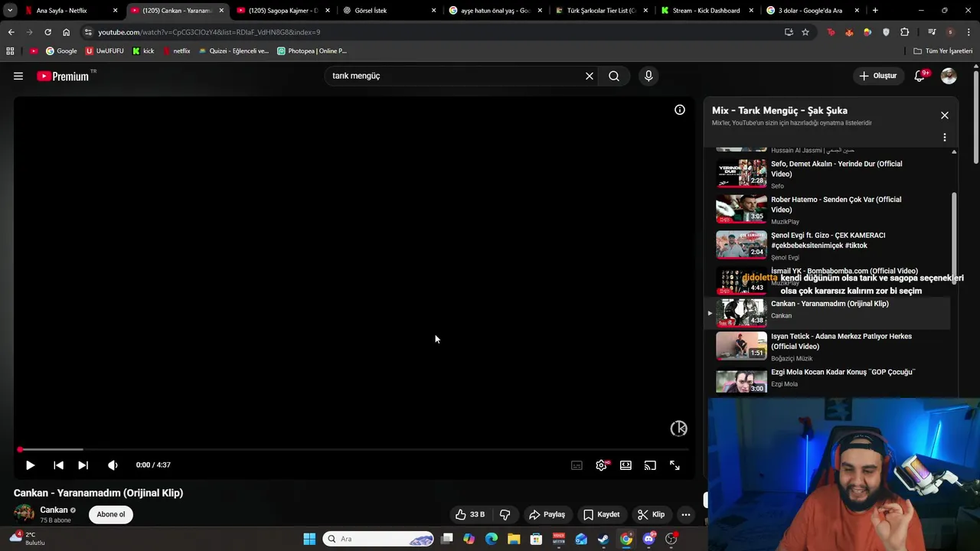Viewport: 980px width, 551px height.
Task: Open the Windows Start menu
Action: tap(309, 539)
